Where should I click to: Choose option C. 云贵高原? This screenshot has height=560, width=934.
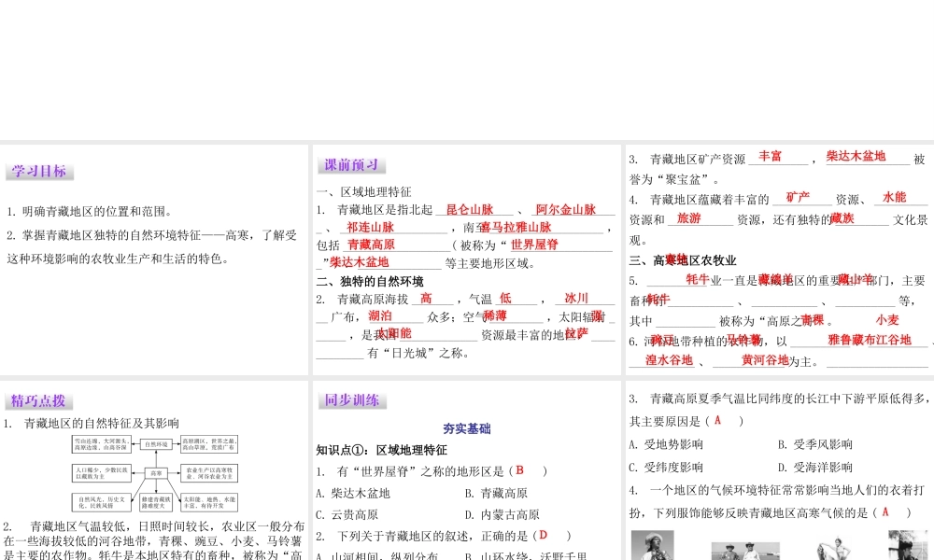pyautogui.click(x=347, y=515)
